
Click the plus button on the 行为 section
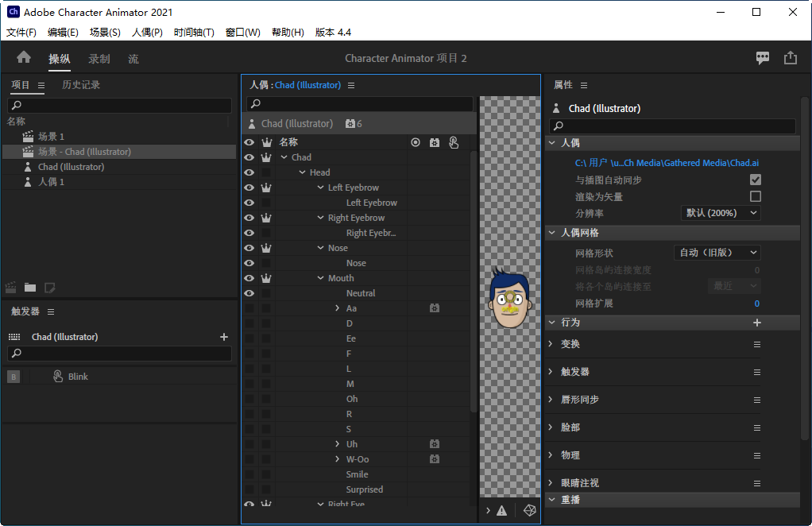(x=756, y=323)
